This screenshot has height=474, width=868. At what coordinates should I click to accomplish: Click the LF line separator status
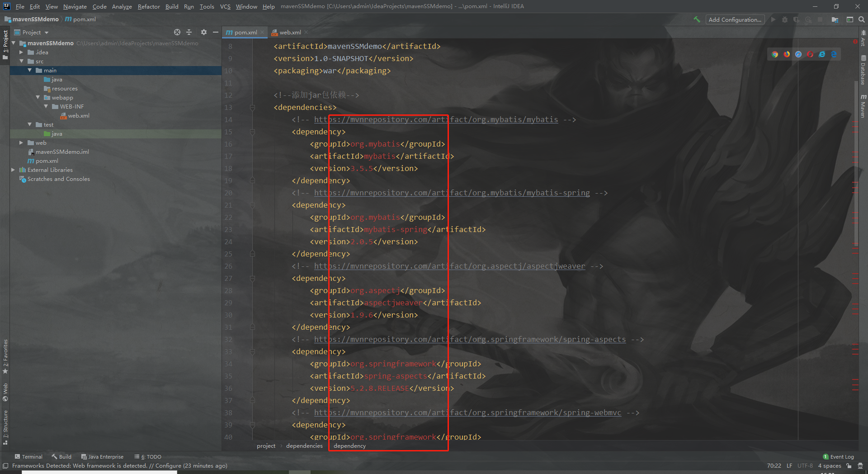tap(789, 465)
